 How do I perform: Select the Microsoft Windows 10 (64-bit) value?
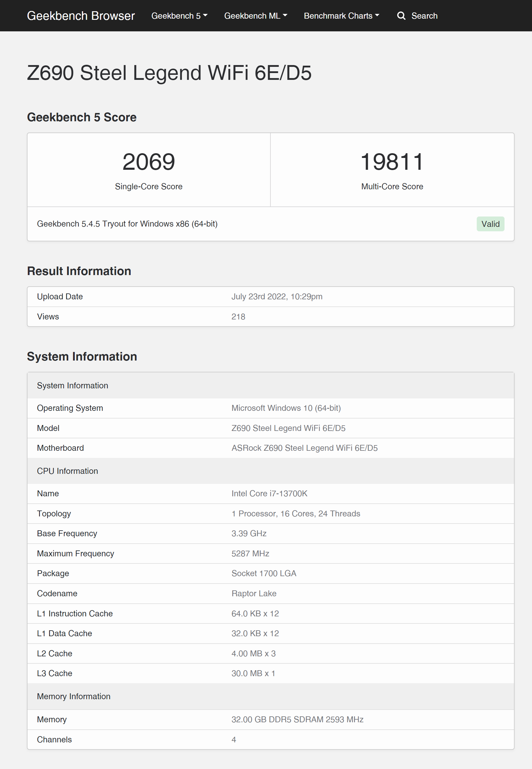286,408
